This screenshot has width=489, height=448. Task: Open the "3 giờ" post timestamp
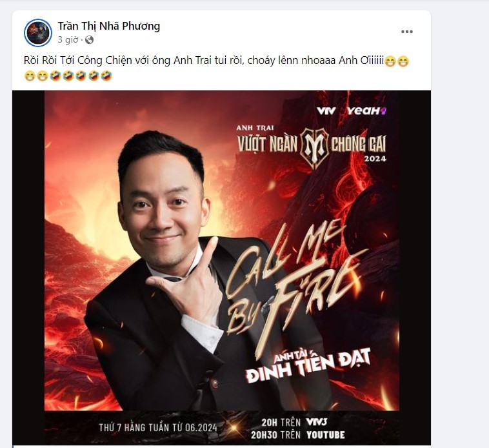(x=68, y=40)
